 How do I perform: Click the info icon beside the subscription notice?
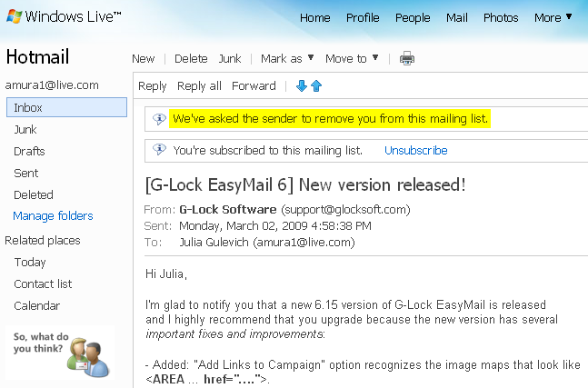159,150
